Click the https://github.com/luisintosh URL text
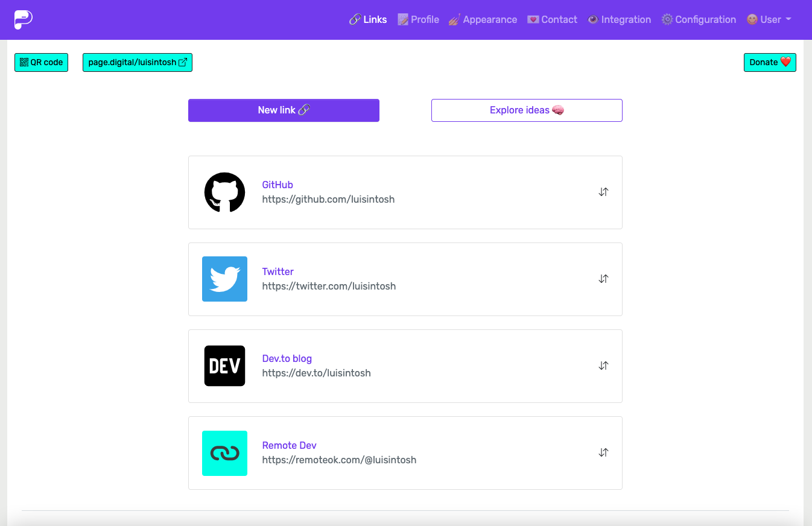The width and height of the screenshot is (812, 526). tap(328, 199)
